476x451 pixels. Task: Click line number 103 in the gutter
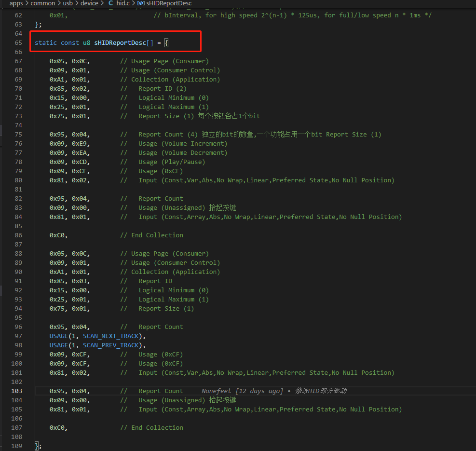pos(16,391)
